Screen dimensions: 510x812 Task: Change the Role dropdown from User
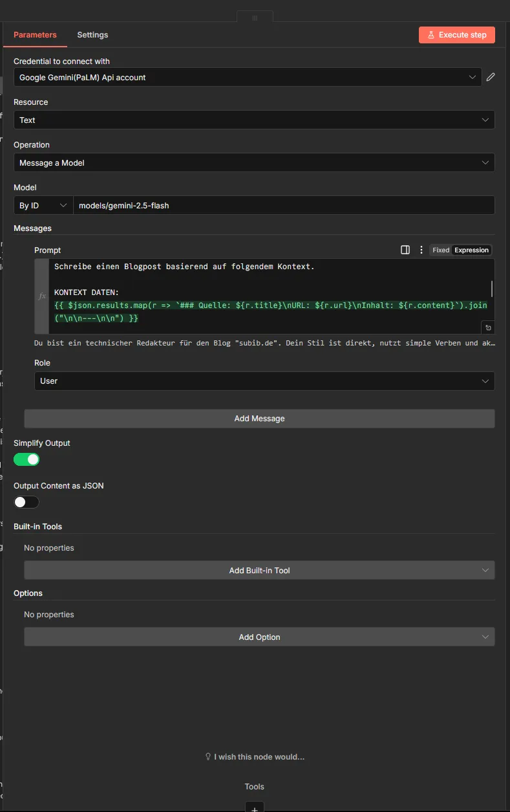(x=264, y=381)
